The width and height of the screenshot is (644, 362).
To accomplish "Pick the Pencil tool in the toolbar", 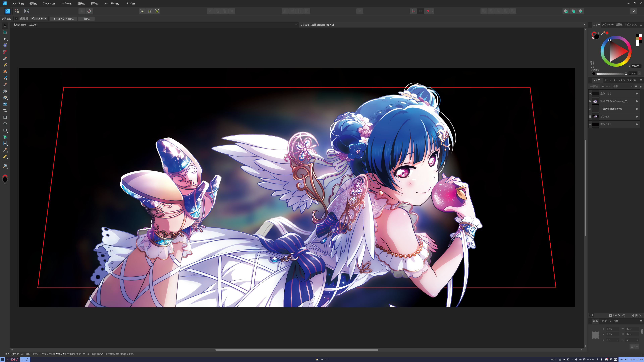I will [x=5, y=65].
